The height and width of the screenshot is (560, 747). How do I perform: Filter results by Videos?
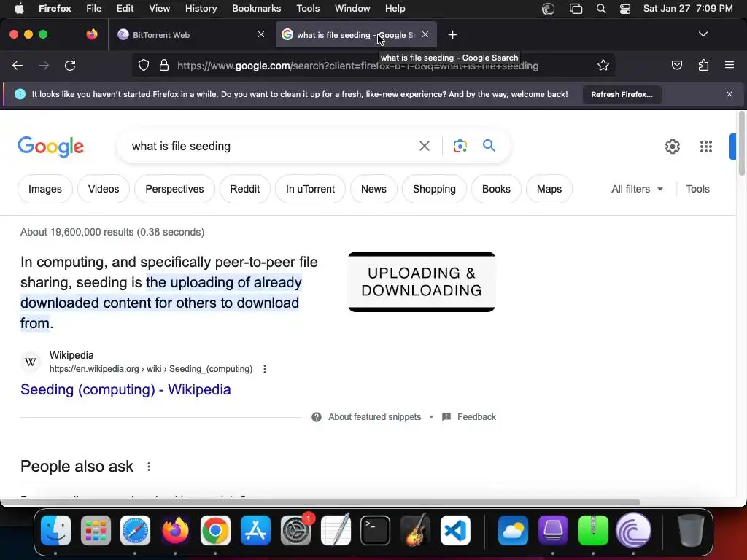(104, 189)
